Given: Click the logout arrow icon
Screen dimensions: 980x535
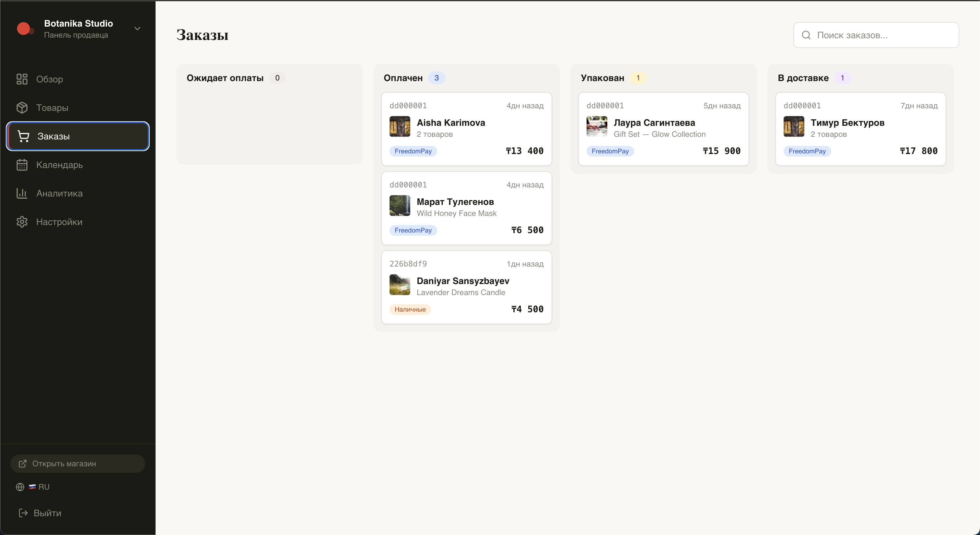Looking at the screenshot, I should pos(23,513).
